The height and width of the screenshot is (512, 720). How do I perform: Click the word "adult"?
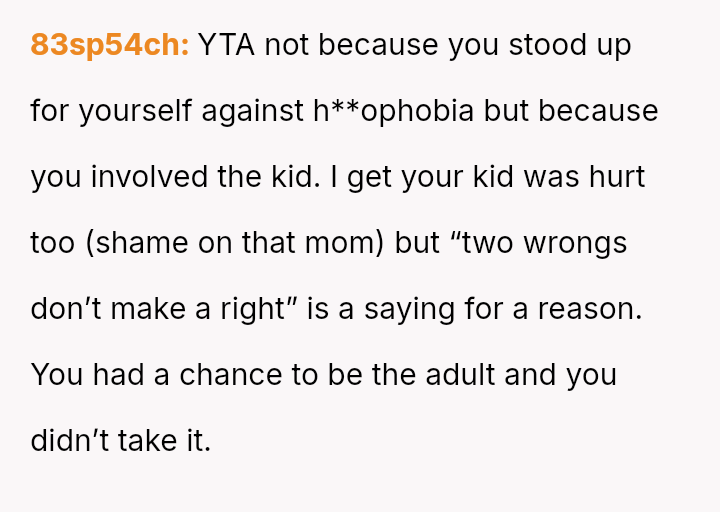[458, 374]
